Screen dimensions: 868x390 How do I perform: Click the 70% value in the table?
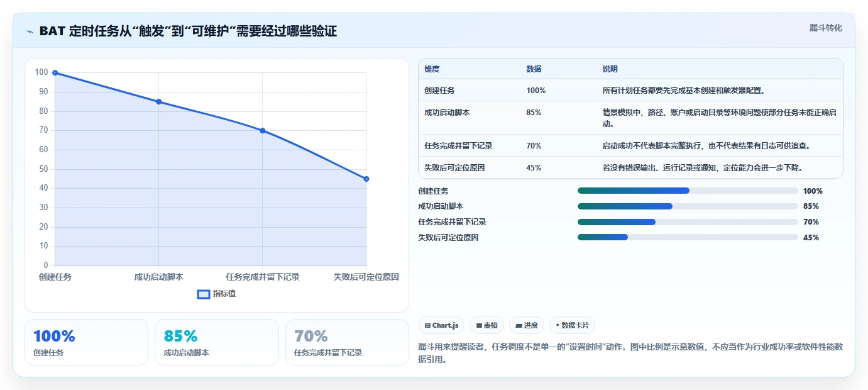pyautogui.click(x=534, y=146)
